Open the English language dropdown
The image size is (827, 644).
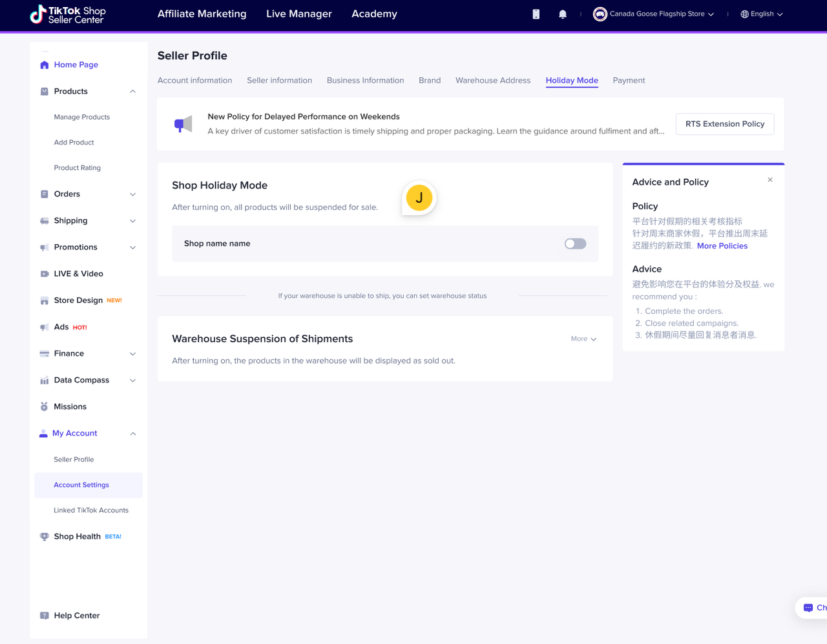click(x=761, y=14)
